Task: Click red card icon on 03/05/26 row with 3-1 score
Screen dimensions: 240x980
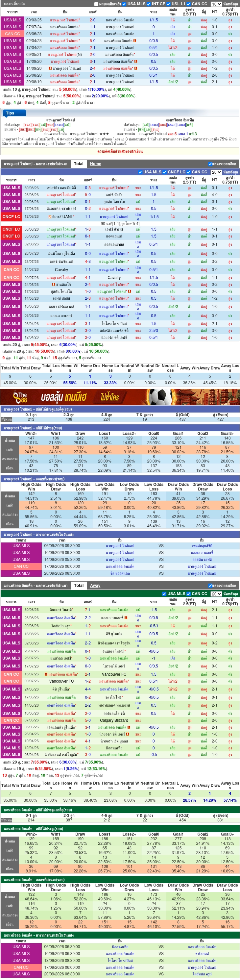Action: 129,727
